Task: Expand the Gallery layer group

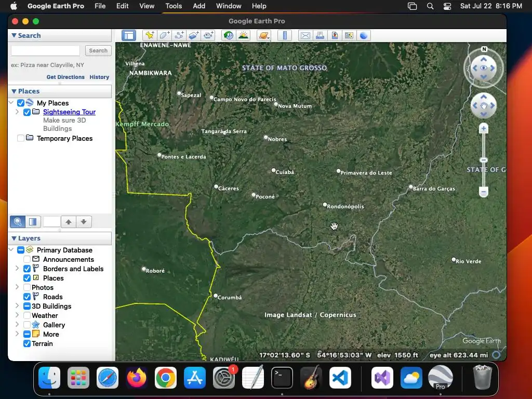Action: coord(17,324)
